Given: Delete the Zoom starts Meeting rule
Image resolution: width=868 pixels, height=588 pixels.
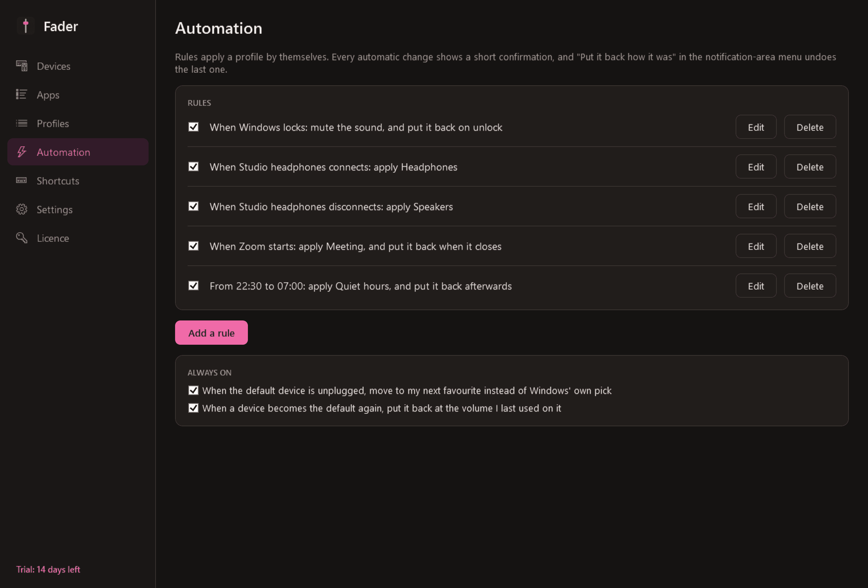Looking at the screenshot, I should coord(810,246).
